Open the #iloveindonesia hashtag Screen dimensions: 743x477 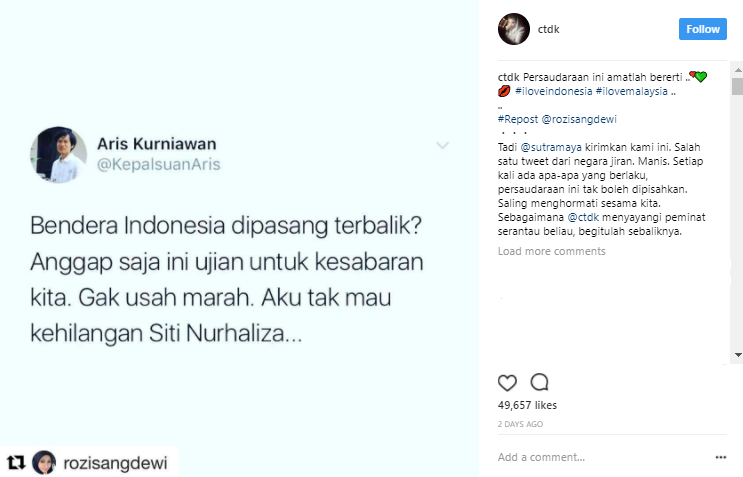[x=553, y=91]
